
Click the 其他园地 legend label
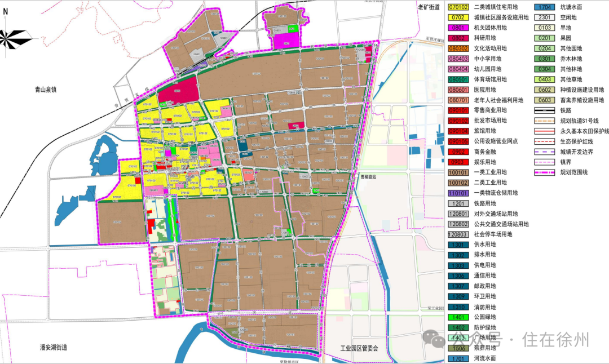(x=571, y=48)
